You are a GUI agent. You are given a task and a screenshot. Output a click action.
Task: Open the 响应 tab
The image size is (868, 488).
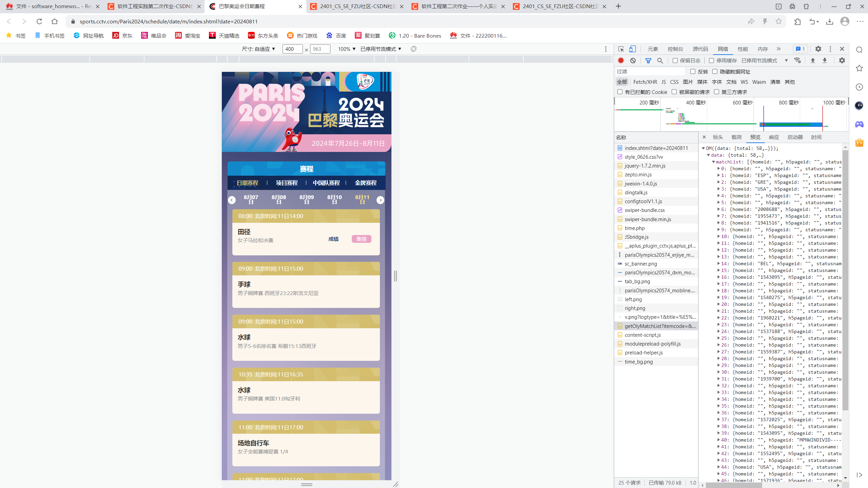[774, 137]
